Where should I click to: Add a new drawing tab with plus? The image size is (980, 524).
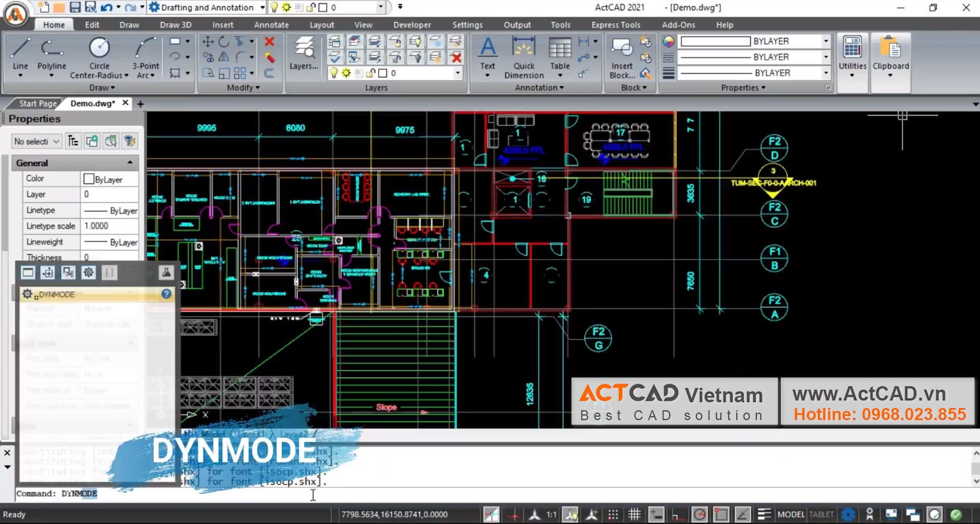(140, 104)
